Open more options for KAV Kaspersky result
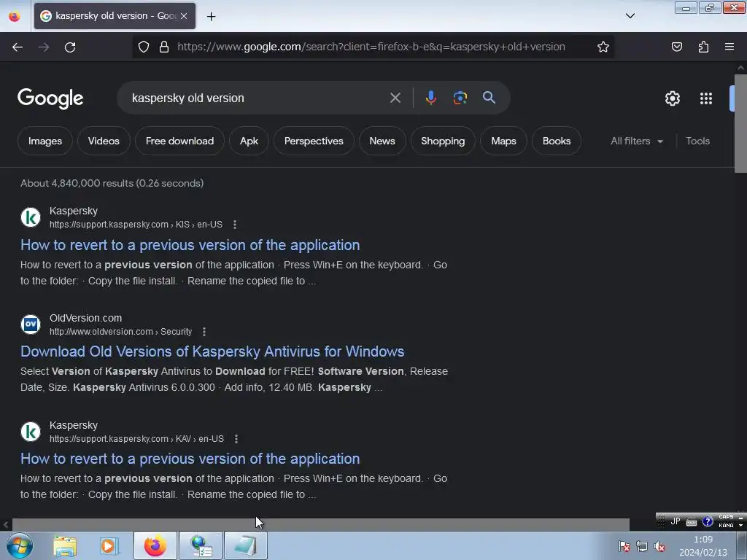Viewport: 747px width, 560px height. click(x=236, y=438)
